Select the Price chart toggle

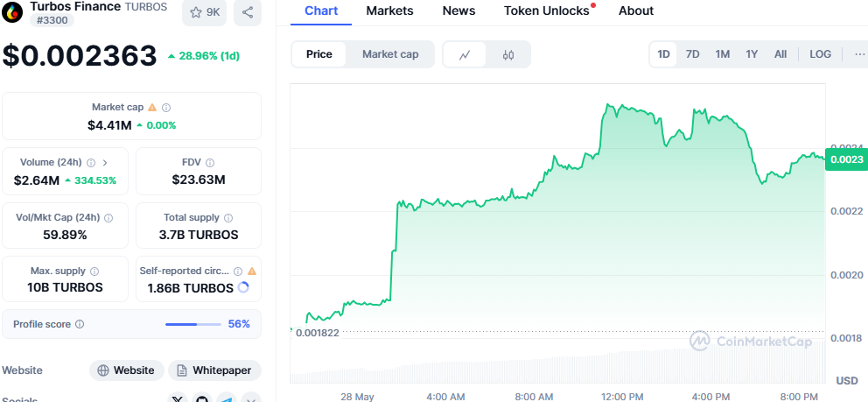[x=318, y=54]
